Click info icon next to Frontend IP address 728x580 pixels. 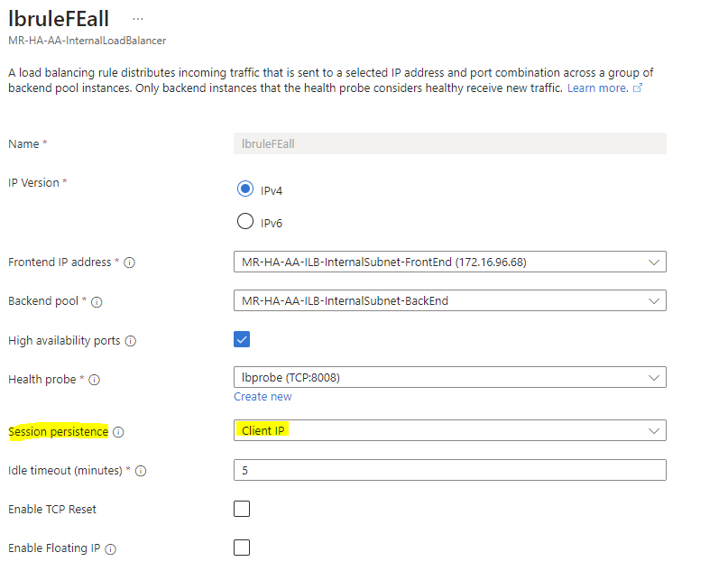tap(130, 262)
